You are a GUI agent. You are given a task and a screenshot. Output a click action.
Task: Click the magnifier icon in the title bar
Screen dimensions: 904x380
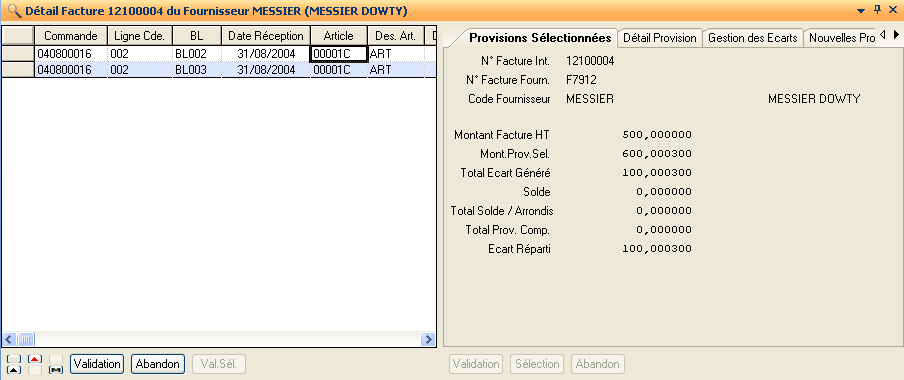[x=14, y=11]
